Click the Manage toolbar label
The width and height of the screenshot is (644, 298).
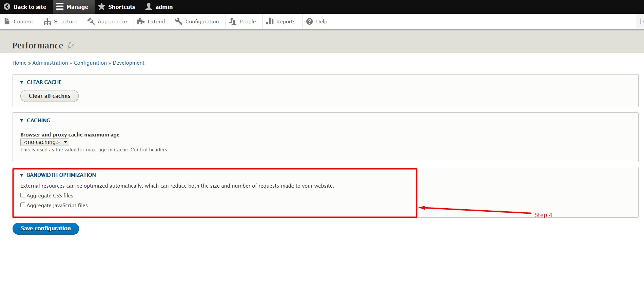[x=77, y=7]
